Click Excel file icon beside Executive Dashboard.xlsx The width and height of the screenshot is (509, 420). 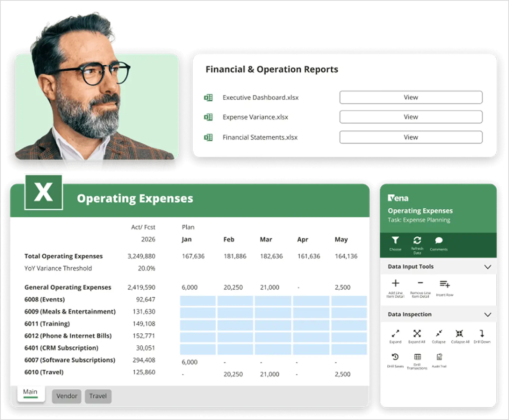[x=208, y=97]
